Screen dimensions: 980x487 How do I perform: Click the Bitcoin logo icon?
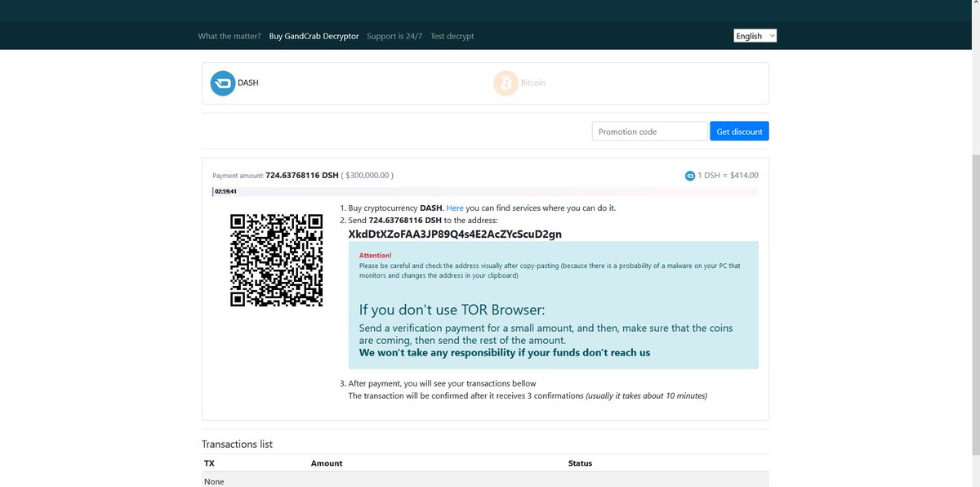pos(506,83)
